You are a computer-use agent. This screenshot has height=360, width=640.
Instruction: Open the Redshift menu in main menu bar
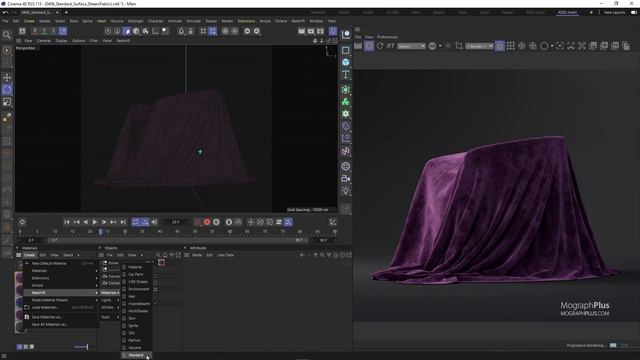298,21
